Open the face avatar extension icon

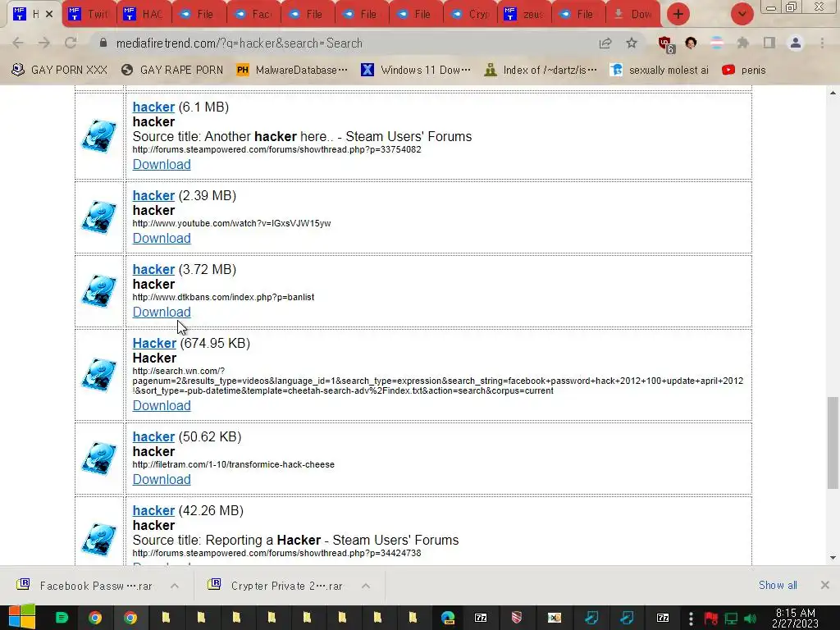[691, 43]
